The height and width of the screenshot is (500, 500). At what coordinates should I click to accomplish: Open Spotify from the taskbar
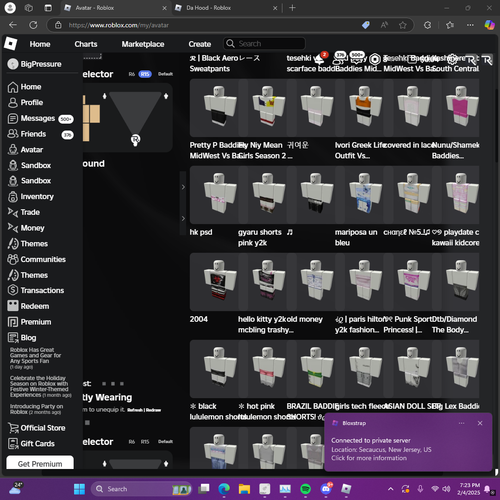click(305, 489)
